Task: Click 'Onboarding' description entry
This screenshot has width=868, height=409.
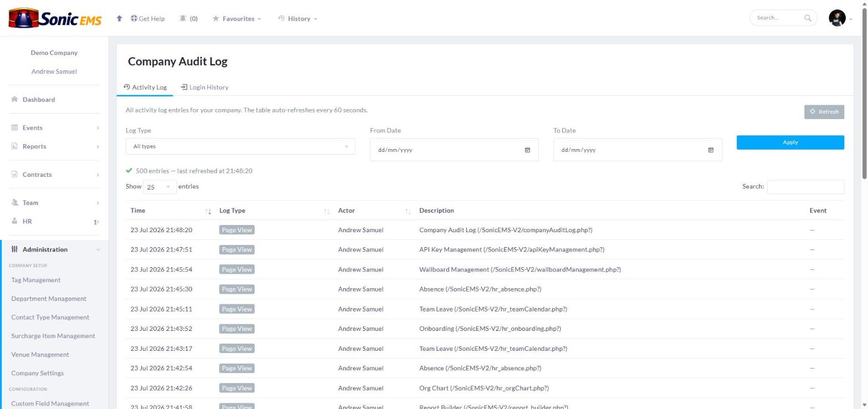Action: point(490,329)
